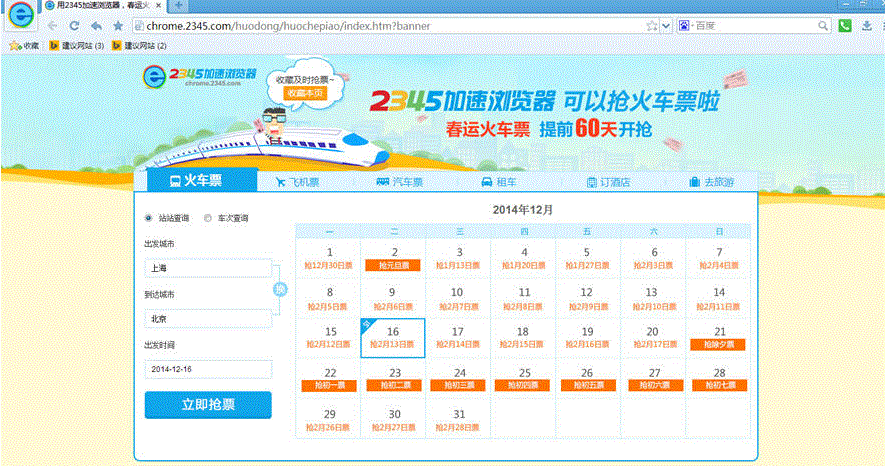Click the 抢初六票 badge on day 27
The width and height of the screenshot is (885, 466).
(x=656, y=385)
